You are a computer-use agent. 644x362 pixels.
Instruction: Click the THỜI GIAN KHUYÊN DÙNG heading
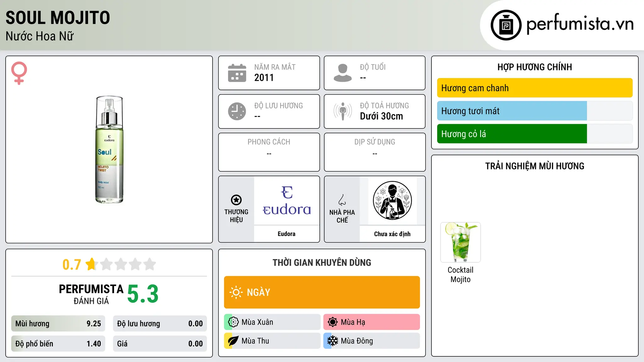[322, 262]
